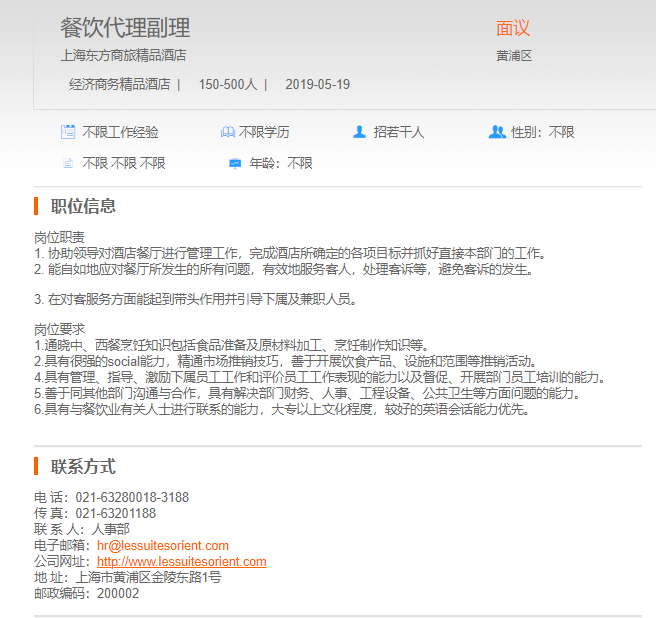Click the 职位信息 section heading

coord(83,206)
